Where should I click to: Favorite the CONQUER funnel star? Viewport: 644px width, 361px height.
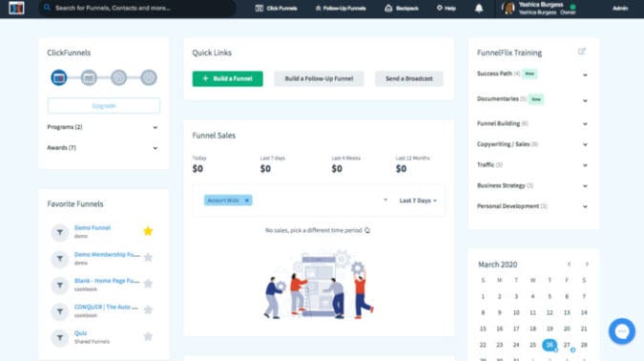pyautogui.click(x=148, y=310)
